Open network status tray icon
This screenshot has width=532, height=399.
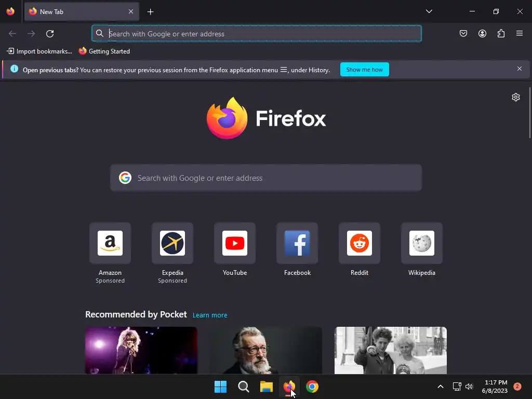457,387
